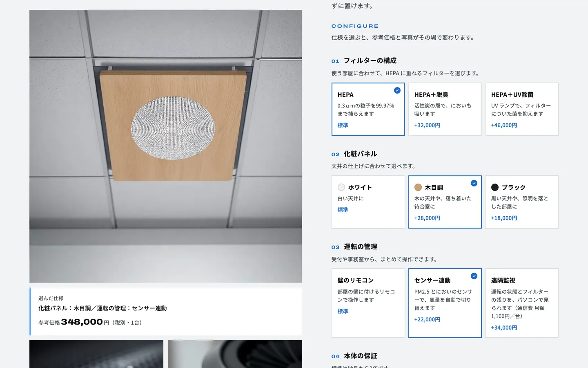
Task: Click the +46,000円 price on HEPA+UV除菌
Action: (504, 125)
